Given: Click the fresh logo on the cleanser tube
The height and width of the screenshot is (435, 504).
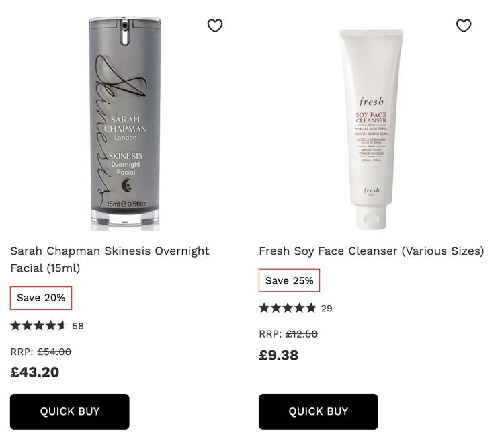Looking at the screenshot, I should pyautogui.click(x=371, y=102).
